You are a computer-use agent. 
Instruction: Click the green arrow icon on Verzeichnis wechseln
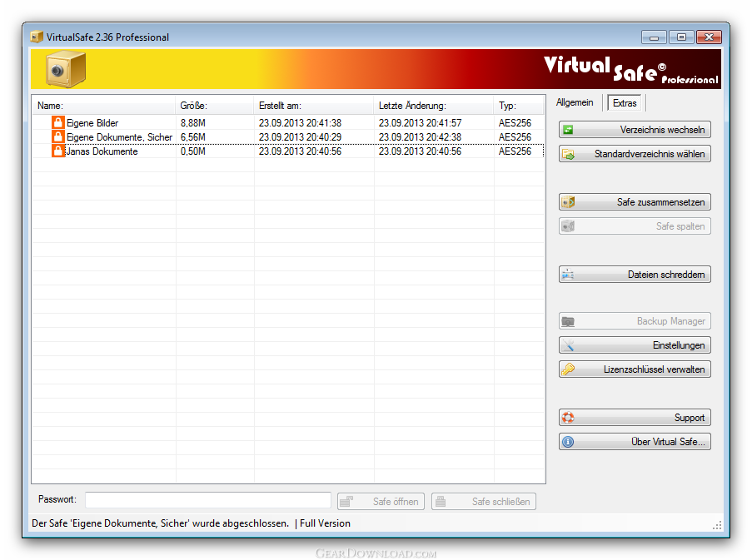pos(568,130)
